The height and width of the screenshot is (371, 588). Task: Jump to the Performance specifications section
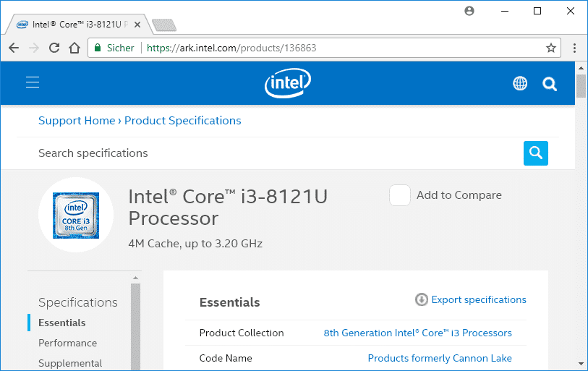click(x=67, y=343)
